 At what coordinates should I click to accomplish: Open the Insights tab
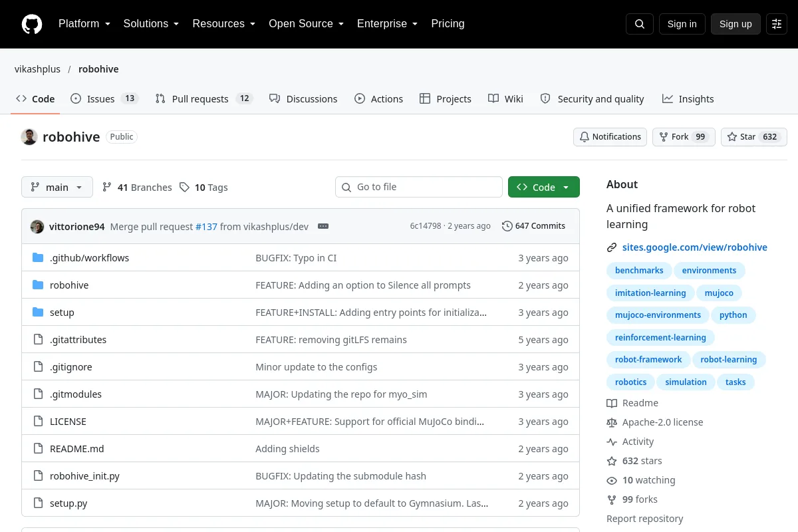pos(688,99)
